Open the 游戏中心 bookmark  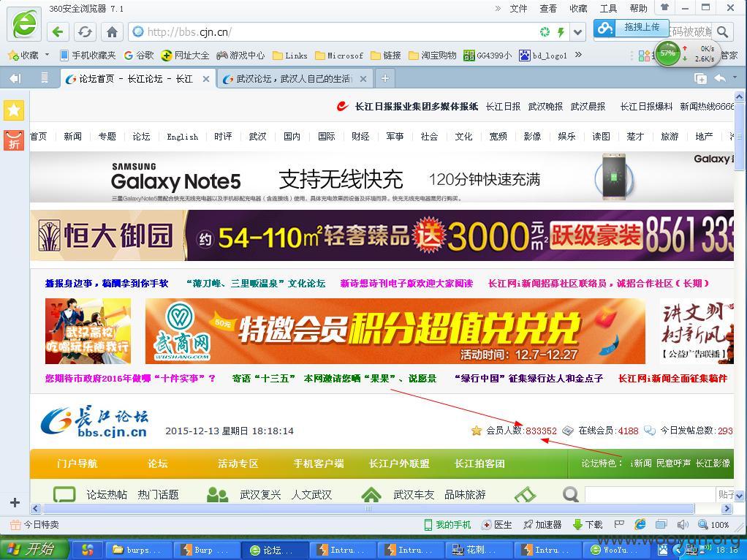240,56
